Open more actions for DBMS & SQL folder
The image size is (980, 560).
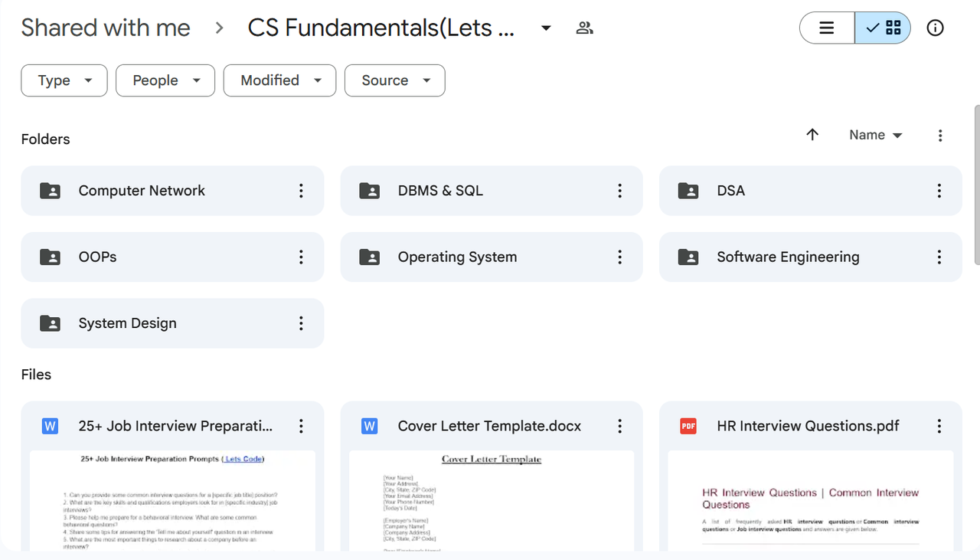coord(620,191)
